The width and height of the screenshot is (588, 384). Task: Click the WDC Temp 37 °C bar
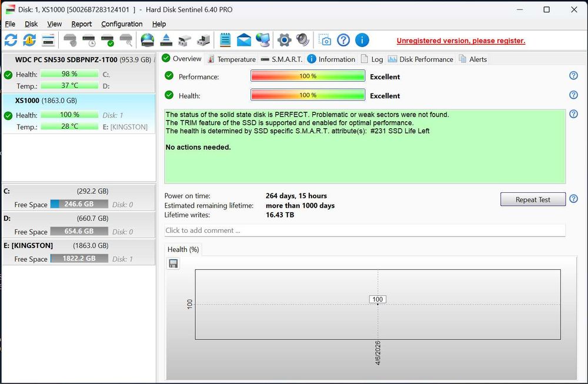click(69, 85)
